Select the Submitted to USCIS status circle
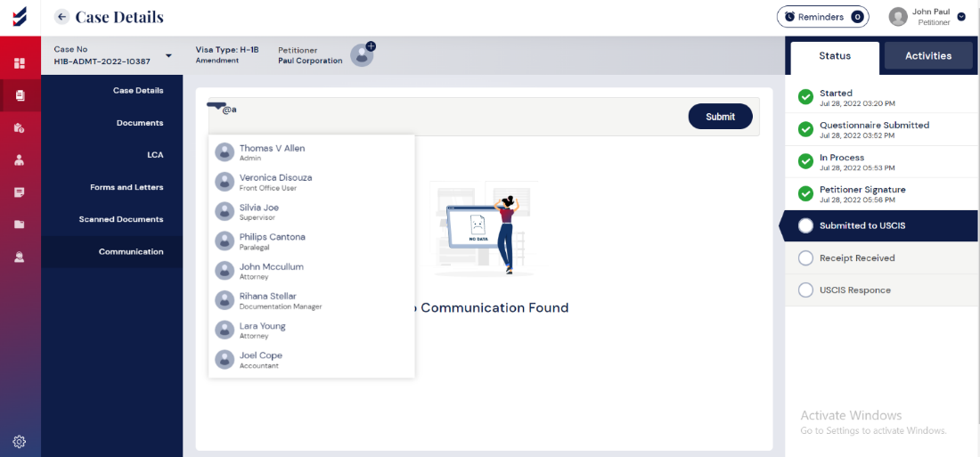This screenshot has height=457, width=980. coord(805,226)
